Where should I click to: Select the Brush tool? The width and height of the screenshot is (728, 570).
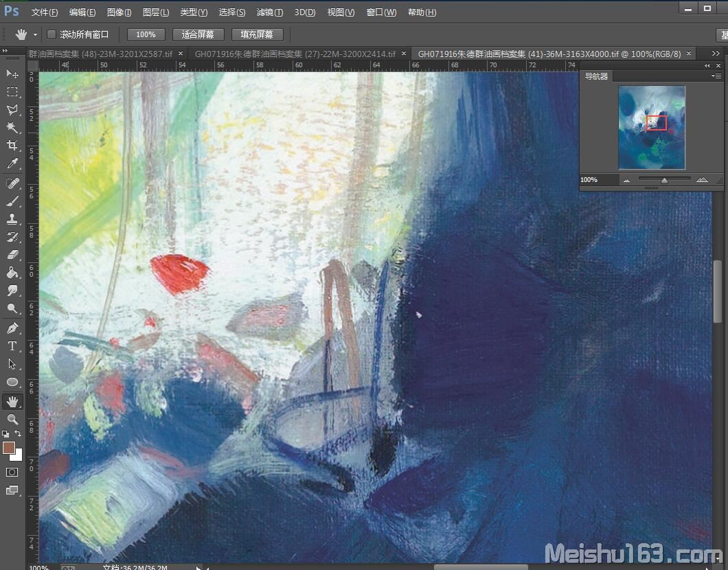[x=12, y=201]
